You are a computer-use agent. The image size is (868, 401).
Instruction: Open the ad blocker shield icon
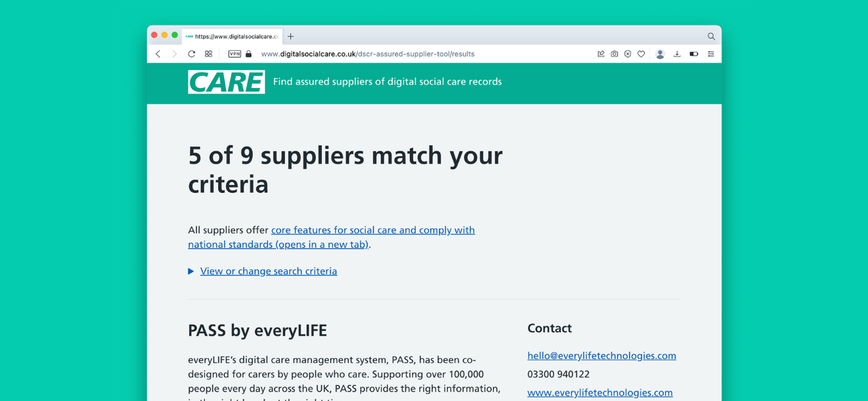coord(628,54)
